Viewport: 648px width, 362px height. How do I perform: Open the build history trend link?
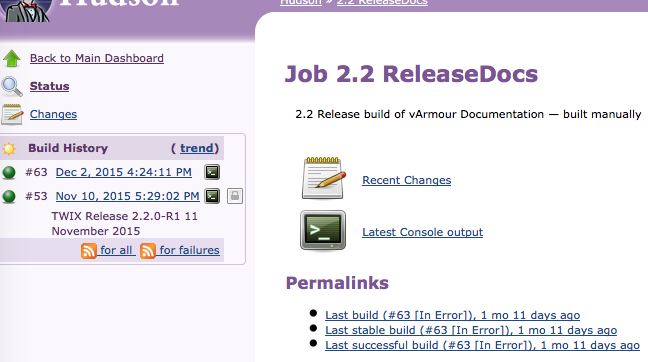[197, 148]
